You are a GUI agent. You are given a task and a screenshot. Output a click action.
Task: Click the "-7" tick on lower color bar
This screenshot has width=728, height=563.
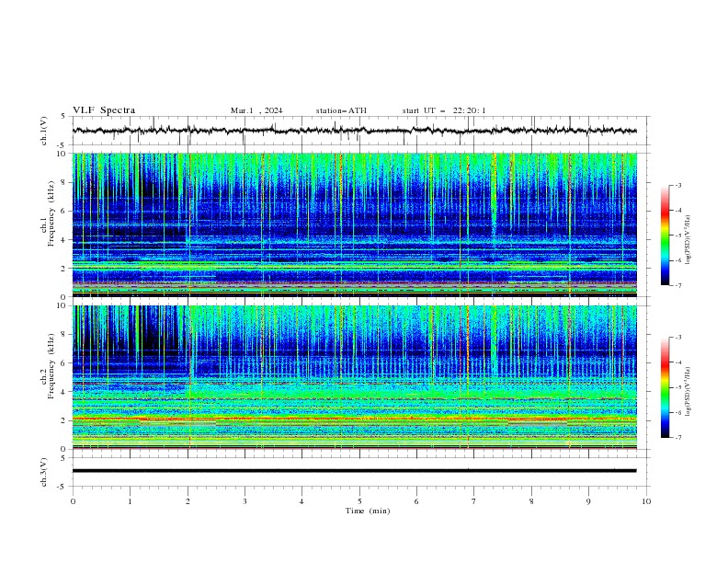[677, 437]
